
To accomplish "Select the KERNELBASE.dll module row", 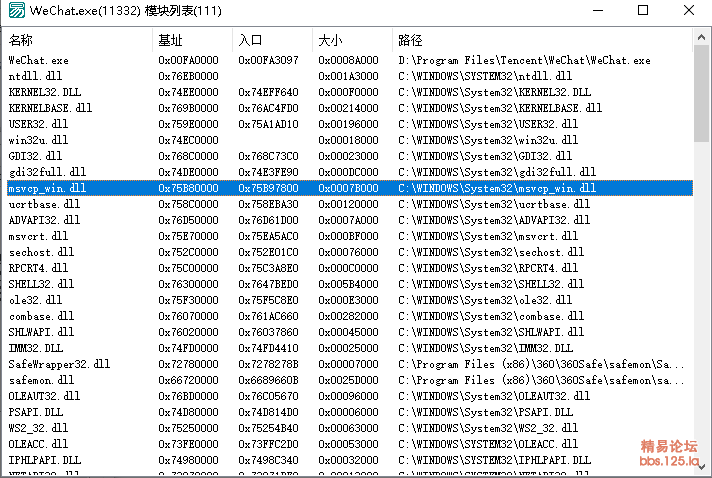I will coord(350,108).
